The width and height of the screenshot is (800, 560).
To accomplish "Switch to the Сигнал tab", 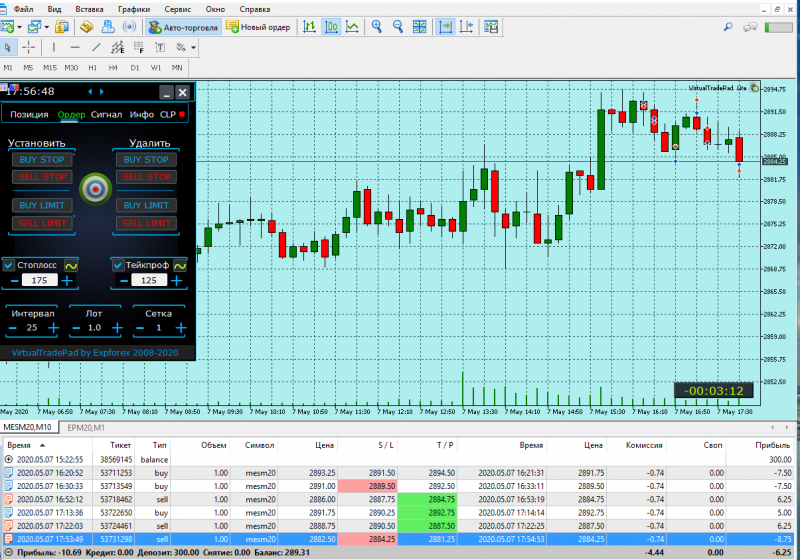I will (106, 115).
